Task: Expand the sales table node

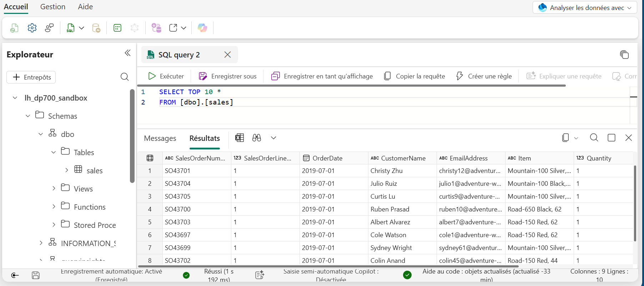Action: pyautogui.click(x=67, y=170)
